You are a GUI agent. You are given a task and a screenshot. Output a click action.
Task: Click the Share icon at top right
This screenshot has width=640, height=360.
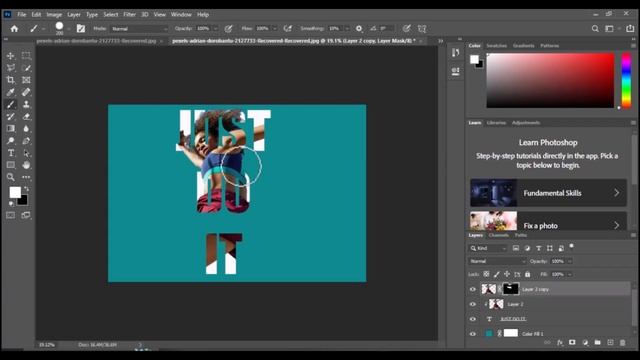[630, 29]
